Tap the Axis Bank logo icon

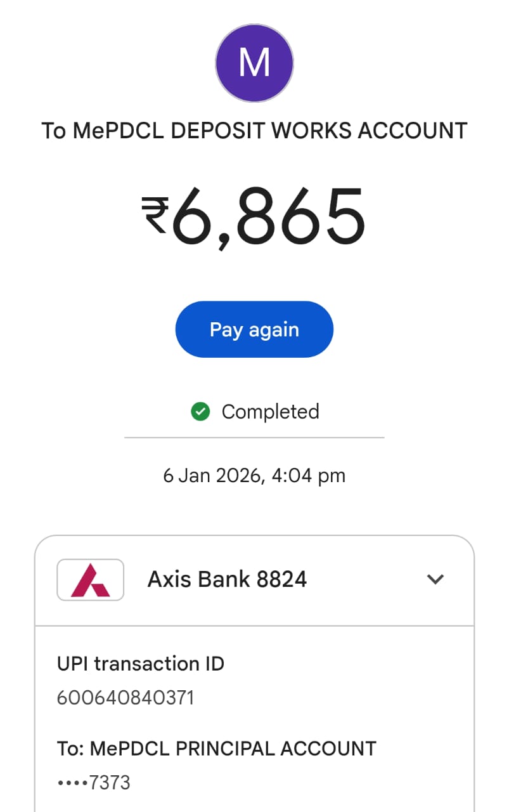[90, 580]
